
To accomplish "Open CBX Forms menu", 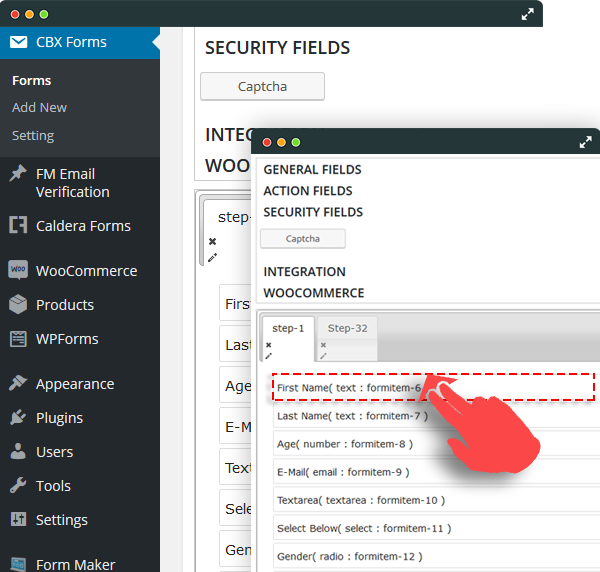I will [x=80, y=42].
